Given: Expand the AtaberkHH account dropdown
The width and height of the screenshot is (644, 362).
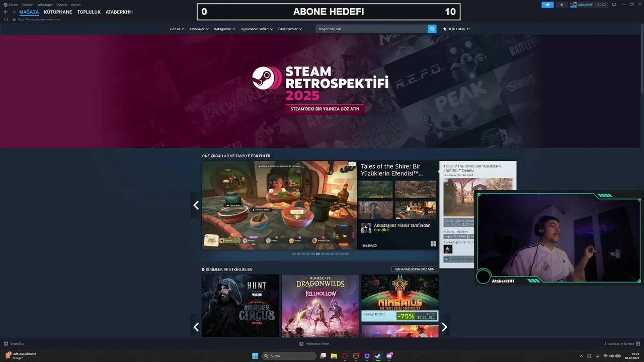Looking at the screenshot, I should pos(588,5).
